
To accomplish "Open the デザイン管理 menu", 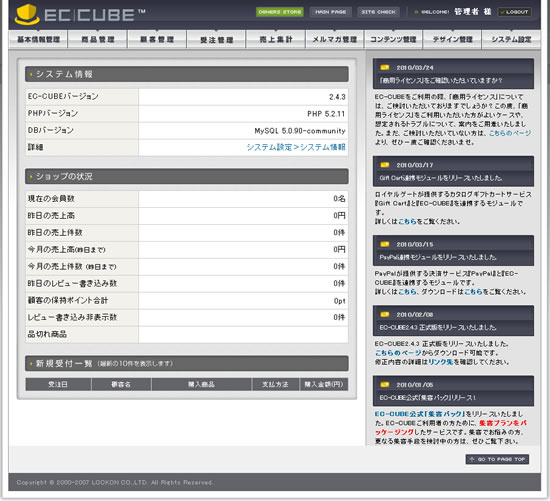I will point(452,39).
